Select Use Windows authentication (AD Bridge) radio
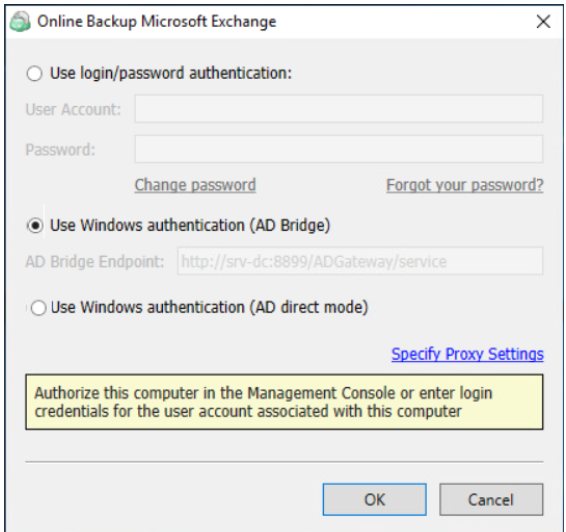The width and height of the screenshot is (566, 532). point(35,226)
